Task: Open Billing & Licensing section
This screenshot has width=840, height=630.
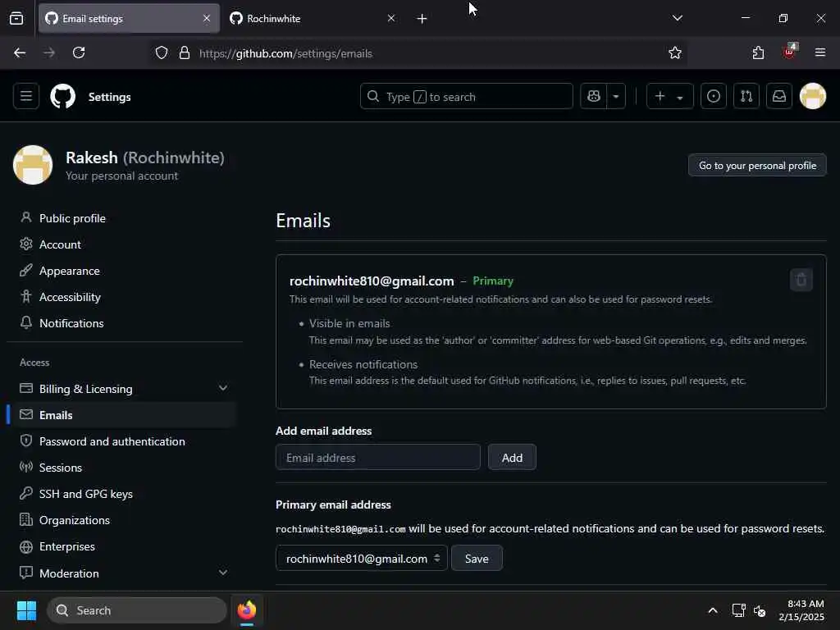Action: pyautogui.click(x=85, y=388)
